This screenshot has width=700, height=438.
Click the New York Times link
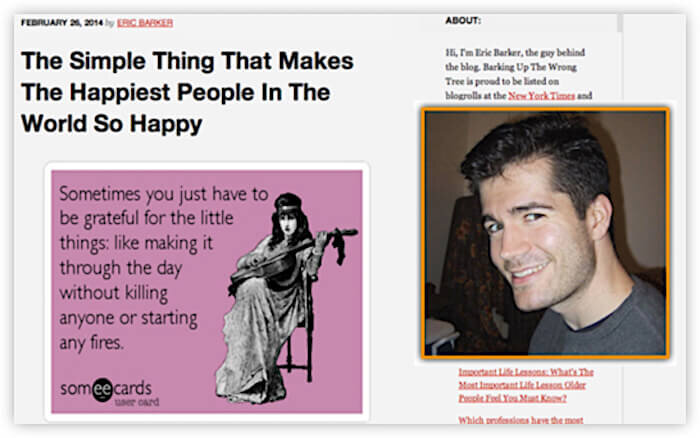click(x=542, y=96)
